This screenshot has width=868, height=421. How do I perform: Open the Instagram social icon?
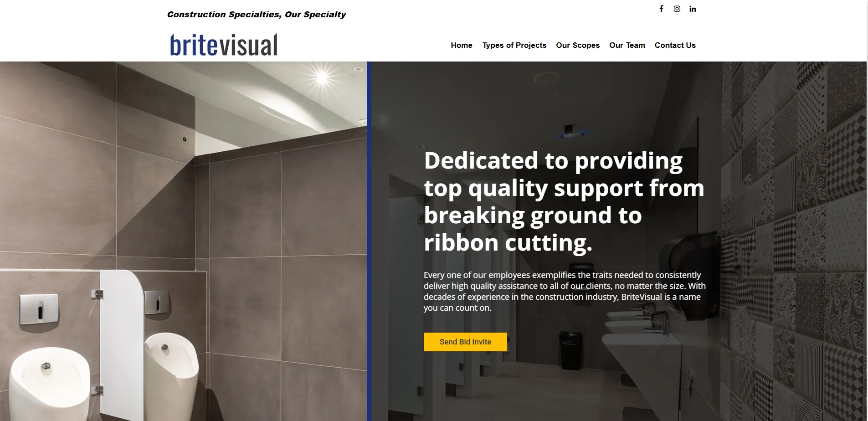677,9
